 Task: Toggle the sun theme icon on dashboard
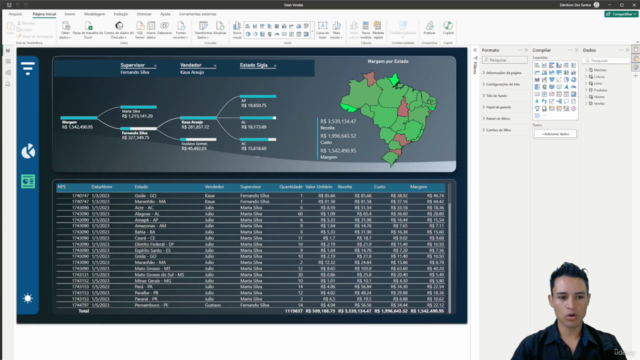point(28,298)
